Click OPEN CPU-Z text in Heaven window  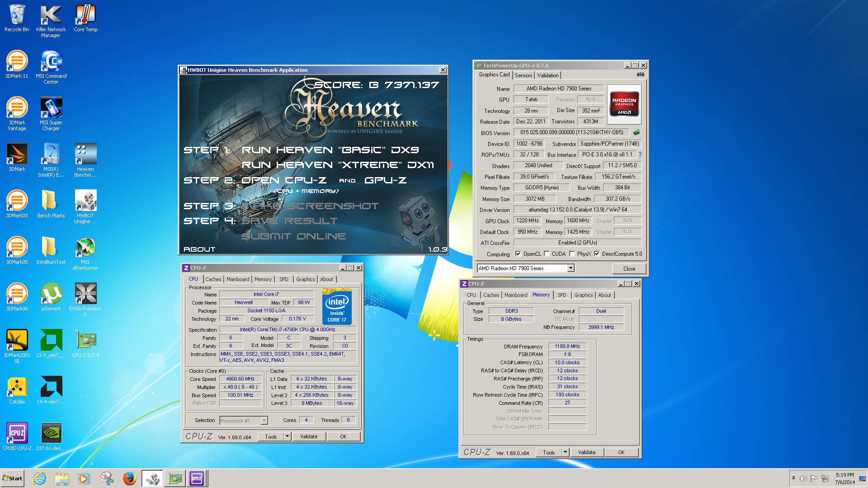coord(284,180)
